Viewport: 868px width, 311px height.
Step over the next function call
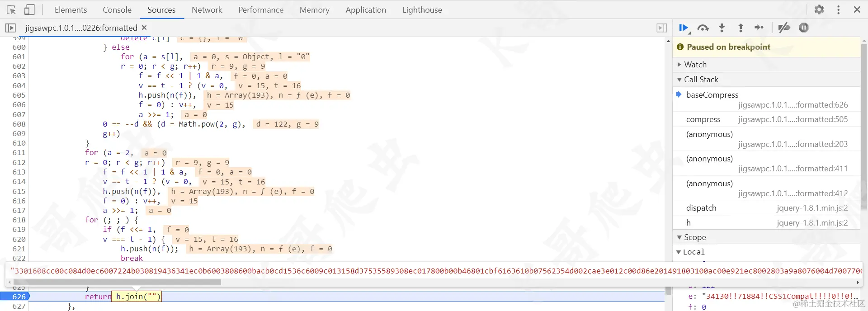click(x=703, y=28)
